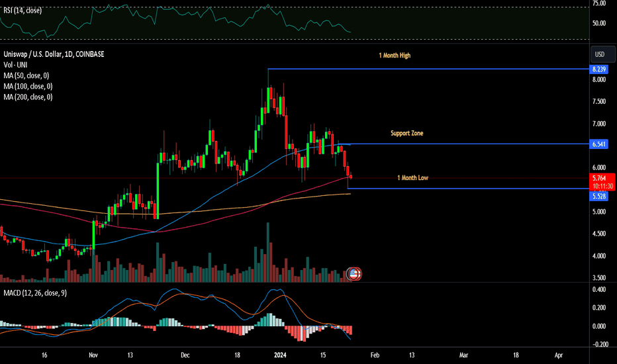
Task: Click the 75.00 level on the RSI scale
Action: coord(599,3)
